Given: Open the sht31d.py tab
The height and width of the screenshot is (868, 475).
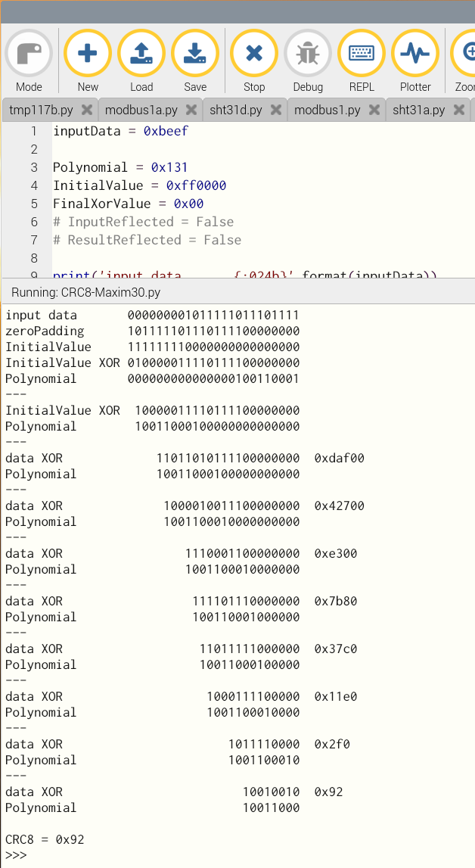Looking at the screenshot, I should click(235, 110).
